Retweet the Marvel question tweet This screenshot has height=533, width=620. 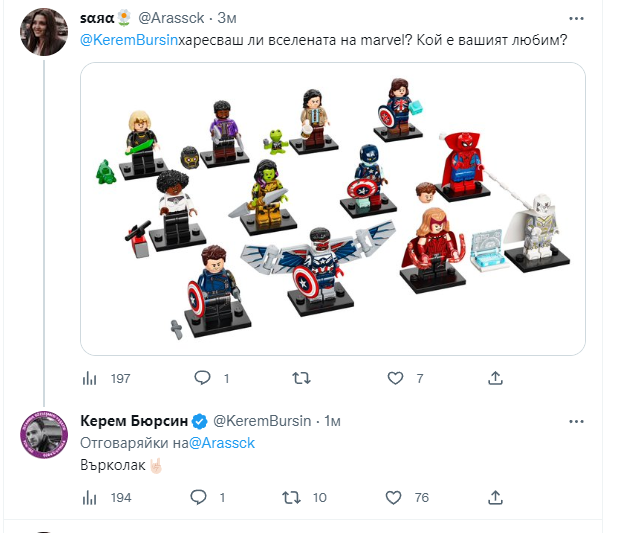(x=300, y=378)
